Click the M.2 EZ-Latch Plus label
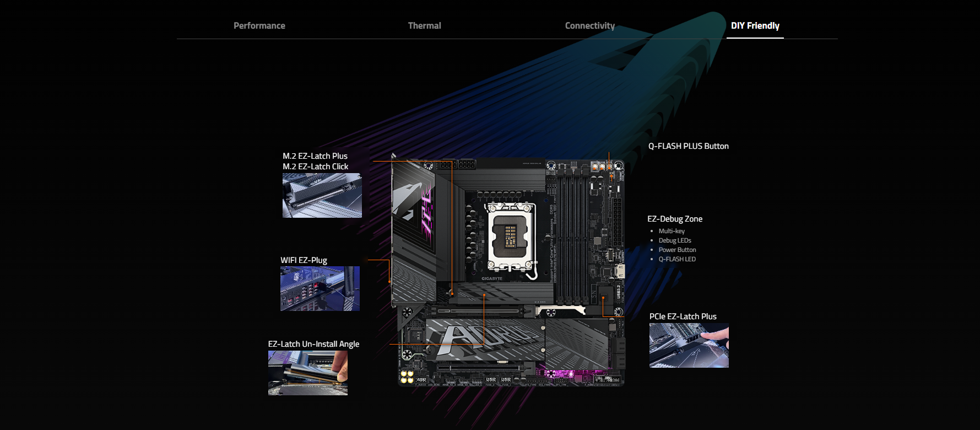The image size is (980, 430). click(x=315, y=156)
